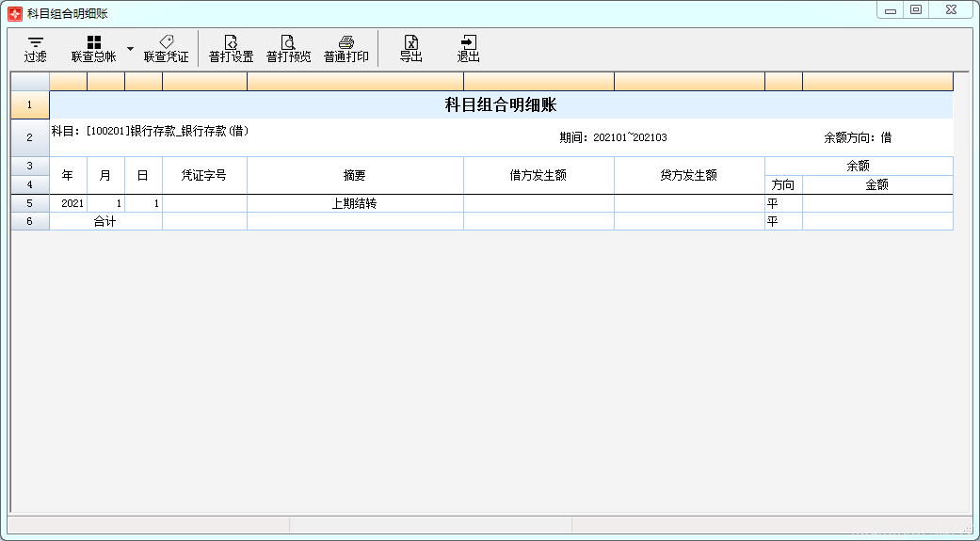Image resolution: width=980 pixels, height=541 pixels.
Task: Select row header number 6
Action: point(29,221)
